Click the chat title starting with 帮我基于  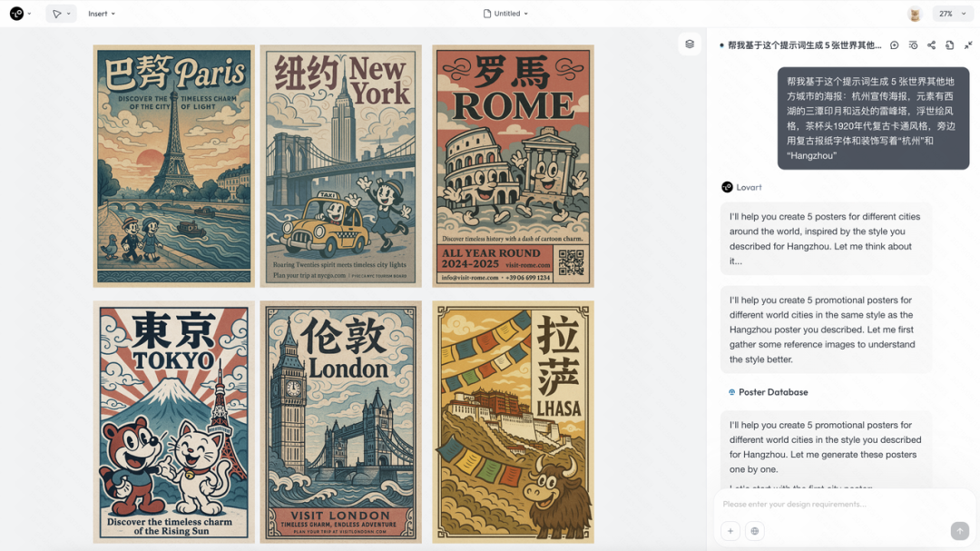[804, 45]
